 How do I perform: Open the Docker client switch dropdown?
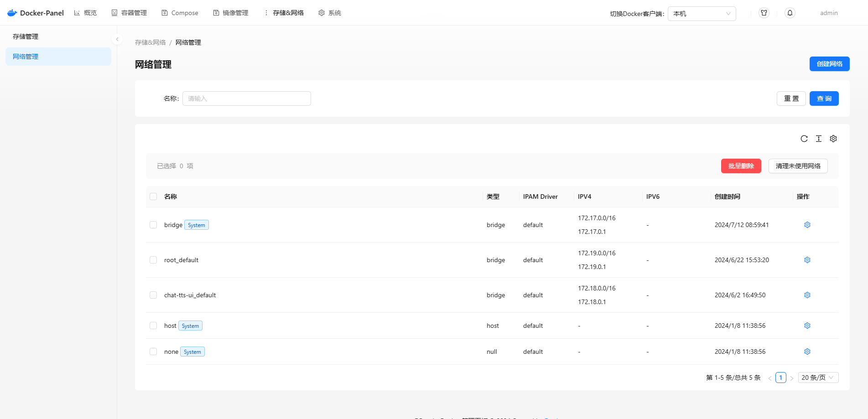(x=702, y=14)
